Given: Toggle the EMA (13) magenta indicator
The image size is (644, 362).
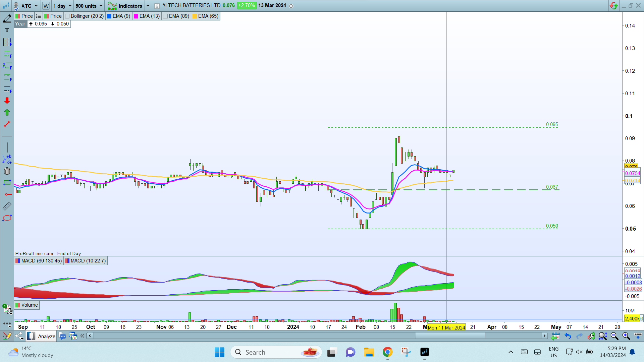Looking at the screenshot, I should point(147,16).
